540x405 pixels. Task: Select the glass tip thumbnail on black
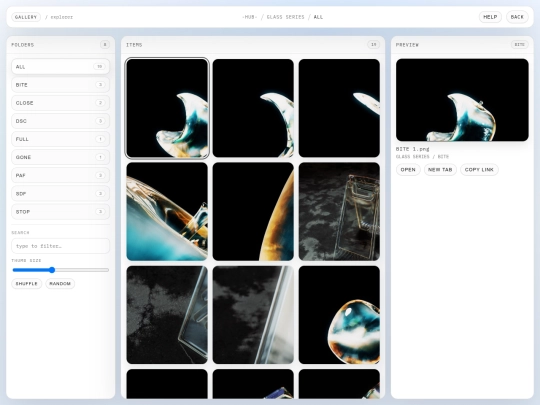coord(339,108)
